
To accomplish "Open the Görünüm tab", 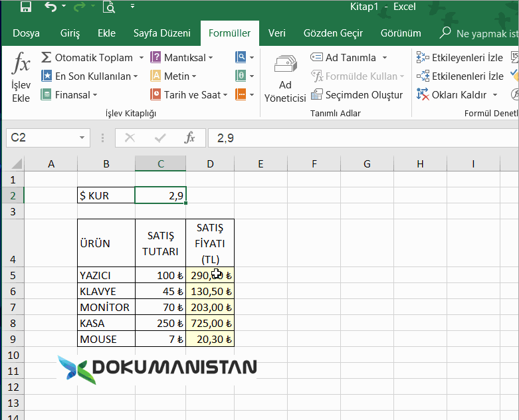I will pyautogui.click(x=401, y=33).
